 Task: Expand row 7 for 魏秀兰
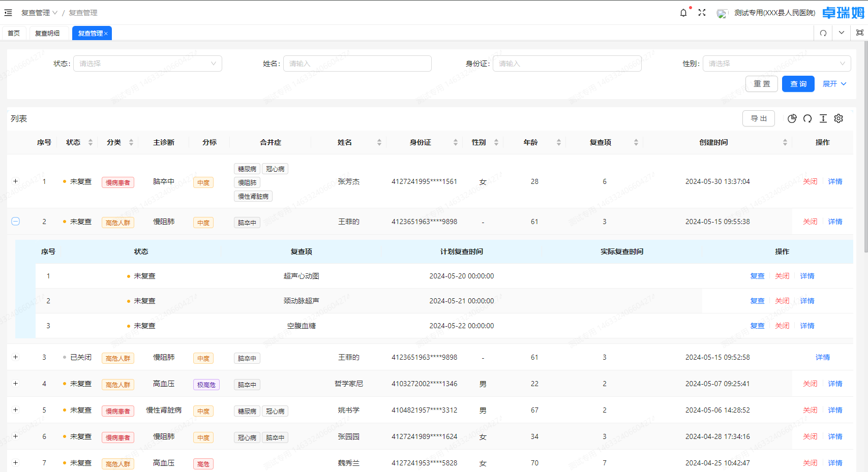(x=15, y=463)
